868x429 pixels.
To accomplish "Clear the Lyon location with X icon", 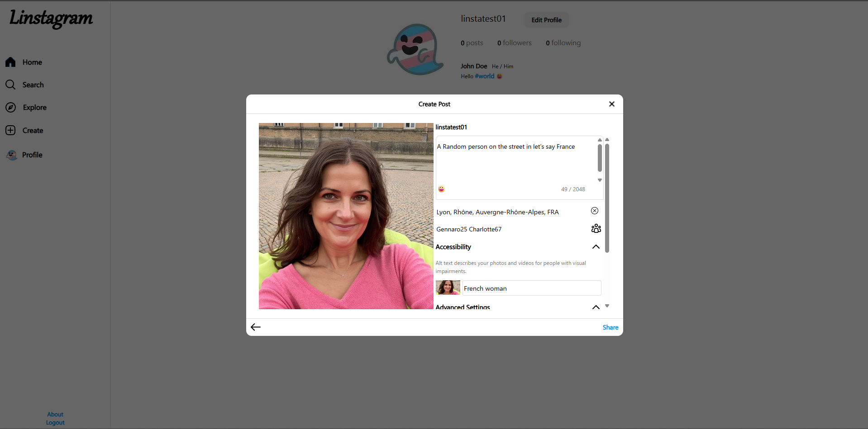I will coord(594,211).
